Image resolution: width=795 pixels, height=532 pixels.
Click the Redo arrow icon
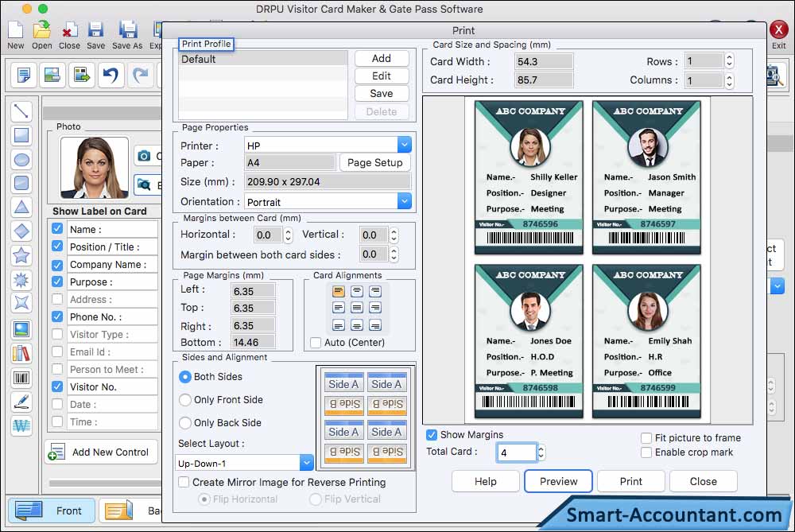(x=140, y=75)
